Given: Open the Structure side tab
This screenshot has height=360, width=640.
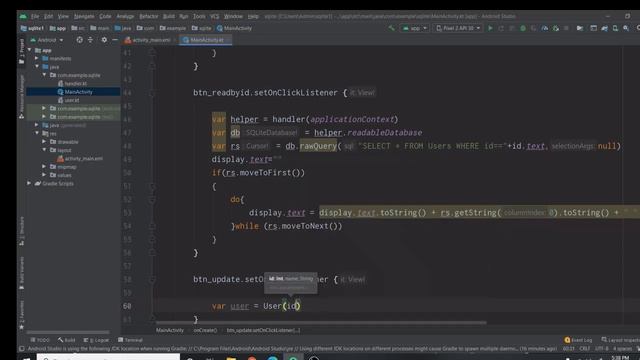Looking at the screenshot, I should [22, 231].
